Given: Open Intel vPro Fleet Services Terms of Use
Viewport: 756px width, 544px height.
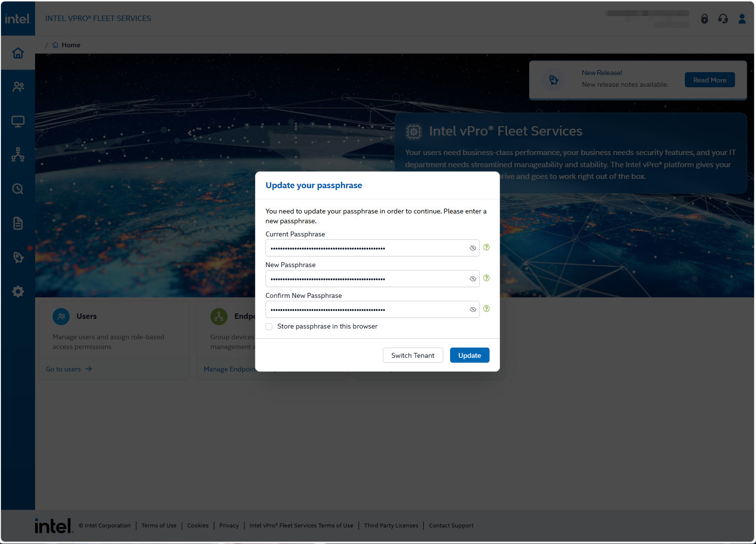Looking at the screenshot, I should [x=301, y=525].
